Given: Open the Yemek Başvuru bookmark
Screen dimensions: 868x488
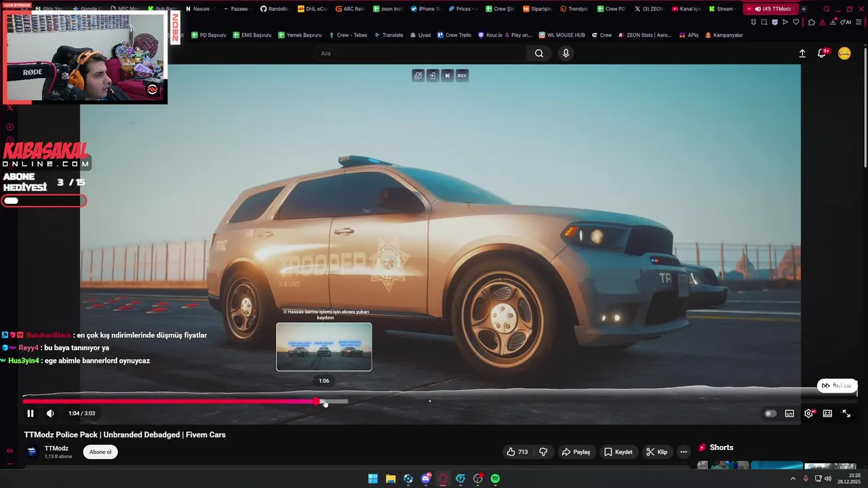Looking at the screenshot, I should coord(299,35).
